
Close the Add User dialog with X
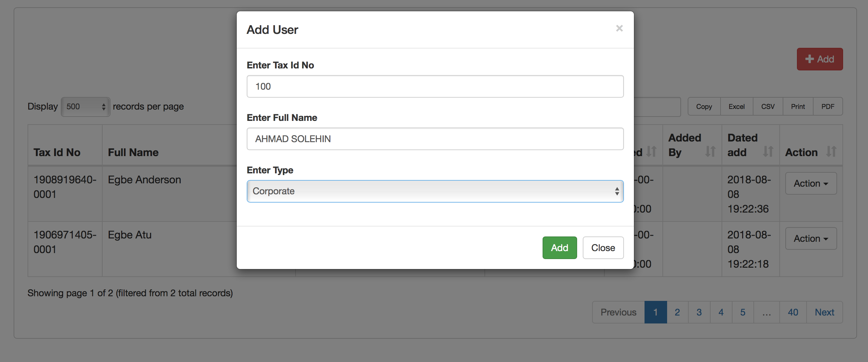tap(619, 28)
